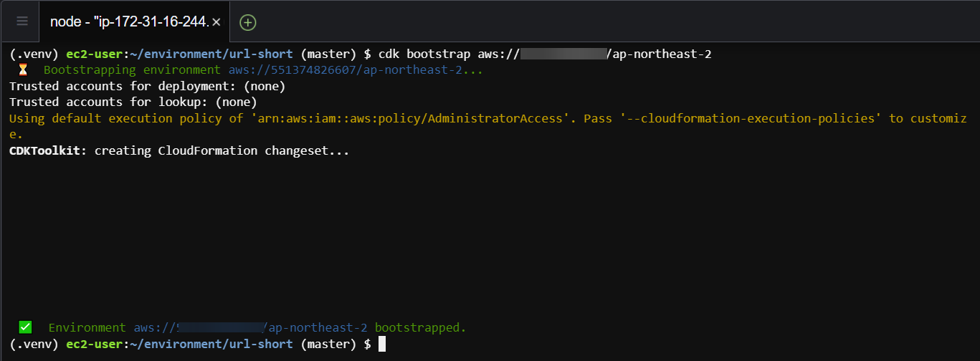Close the node terminal tab

(x=217, y=22)
